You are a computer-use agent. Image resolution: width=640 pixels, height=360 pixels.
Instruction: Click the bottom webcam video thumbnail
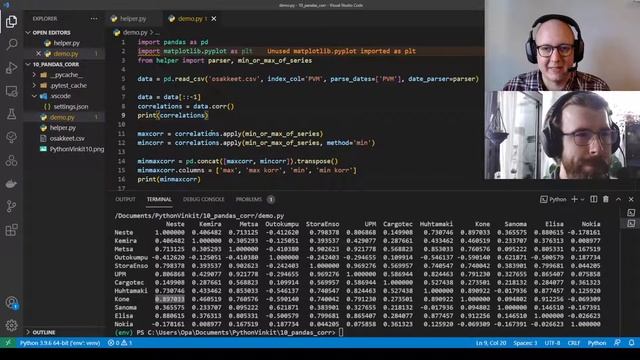tap(562, 135)
